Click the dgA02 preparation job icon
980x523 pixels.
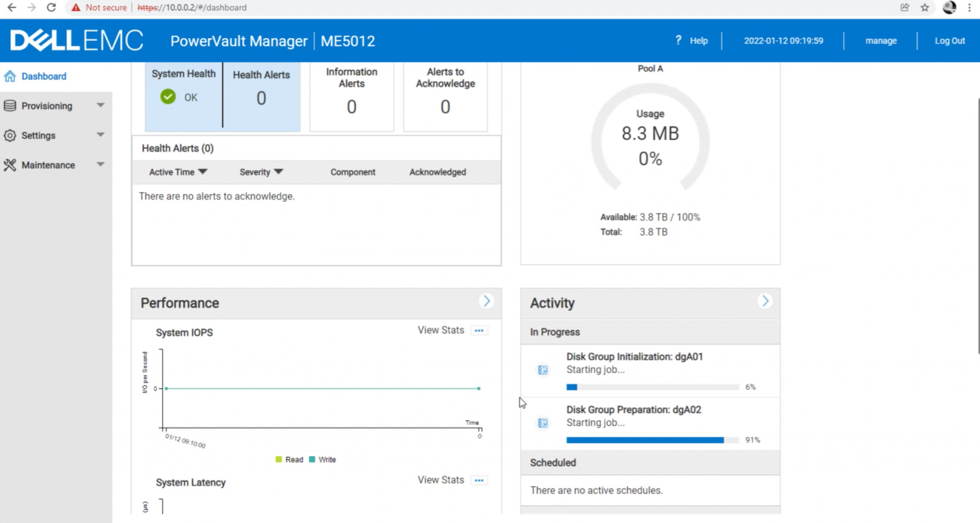[543, 423]
